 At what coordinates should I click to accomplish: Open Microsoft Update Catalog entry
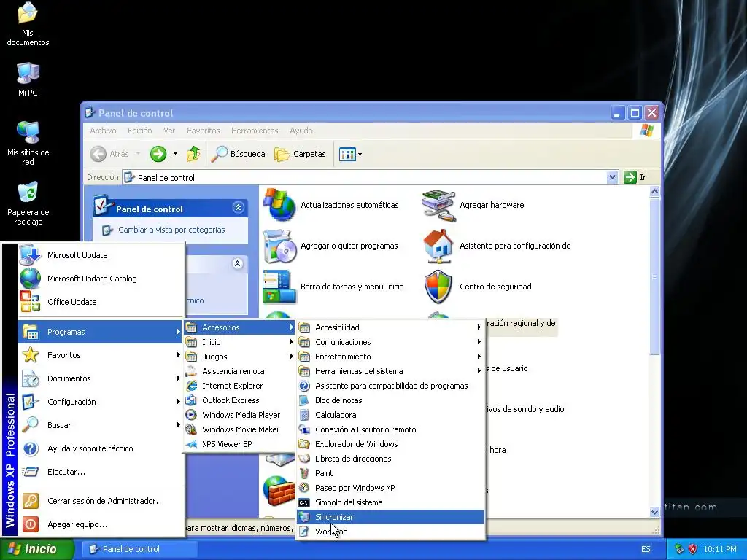coord(101,279)
